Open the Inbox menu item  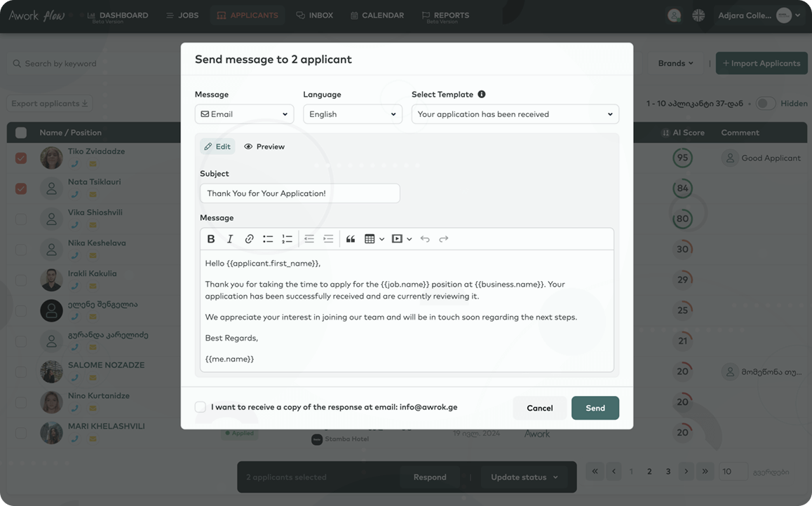(x=314, y=15)
